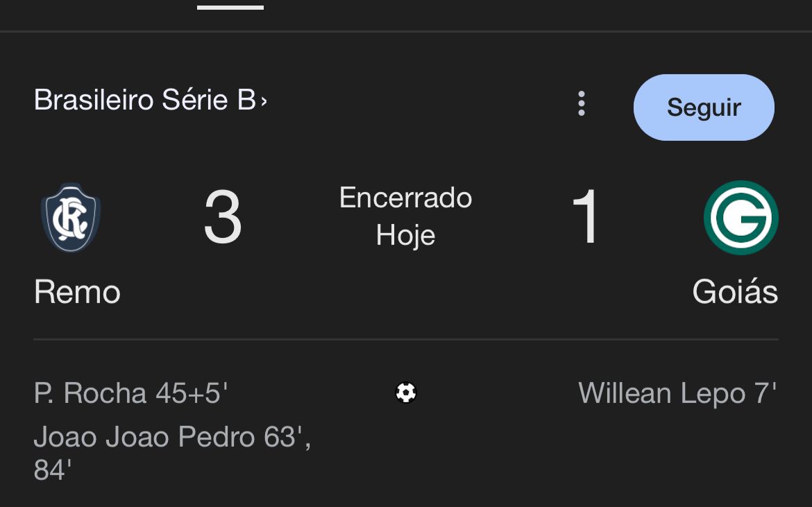
Task: Select the Remo team name
Action: pyautogui.click(x=77, y=292)
